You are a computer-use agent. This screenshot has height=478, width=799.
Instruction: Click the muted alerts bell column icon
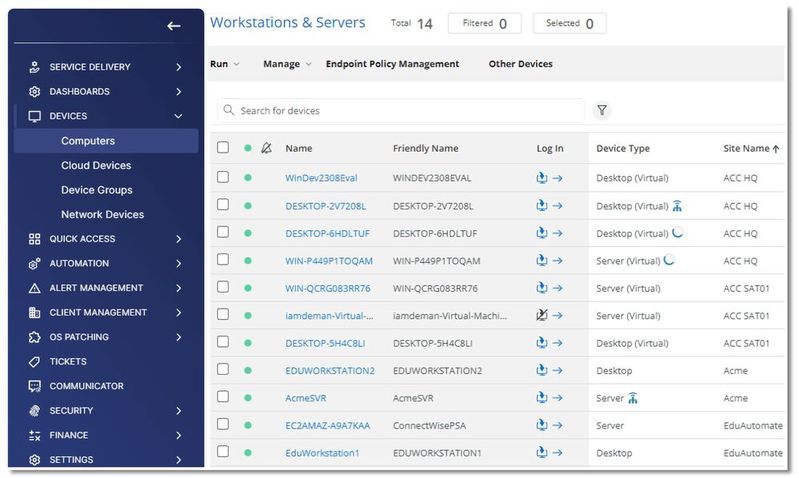[266, 148]
